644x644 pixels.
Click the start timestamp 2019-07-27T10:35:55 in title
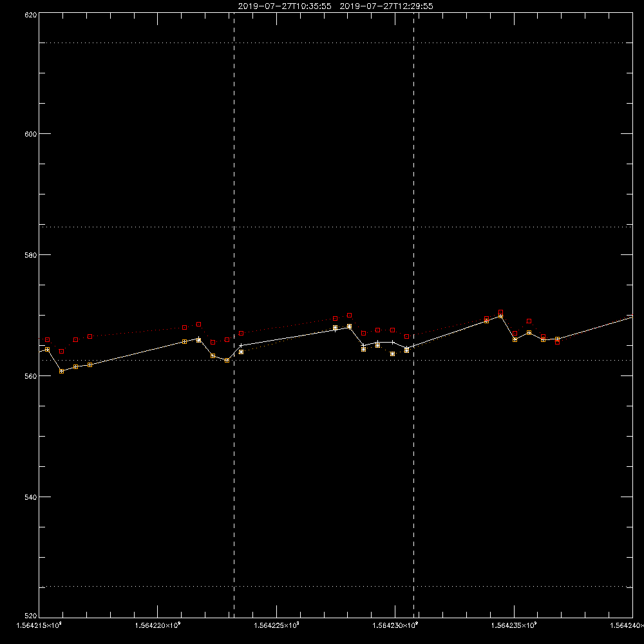pos(285,6)
